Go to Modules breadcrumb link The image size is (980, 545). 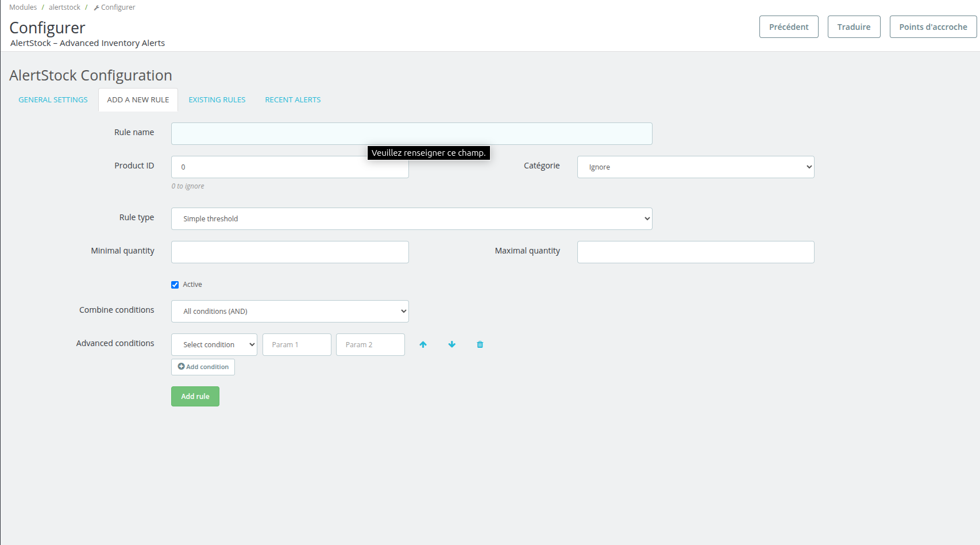(23, 7)
